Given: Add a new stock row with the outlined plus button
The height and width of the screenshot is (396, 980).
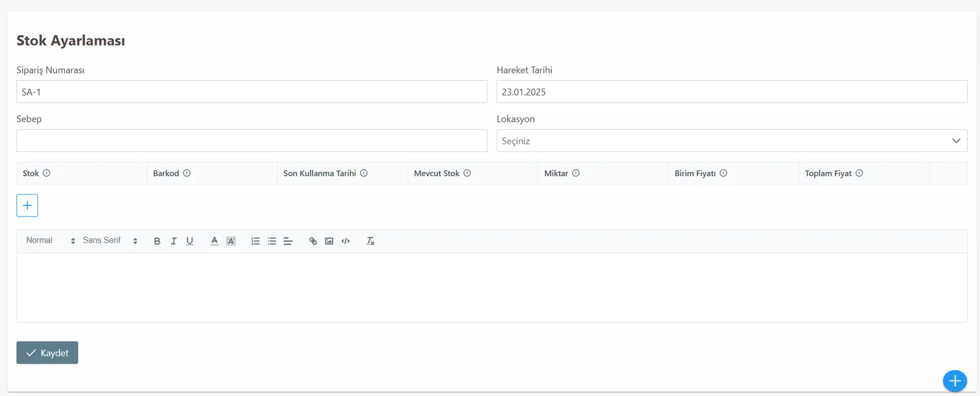Looking at the screenshot, I should point(27,205).
